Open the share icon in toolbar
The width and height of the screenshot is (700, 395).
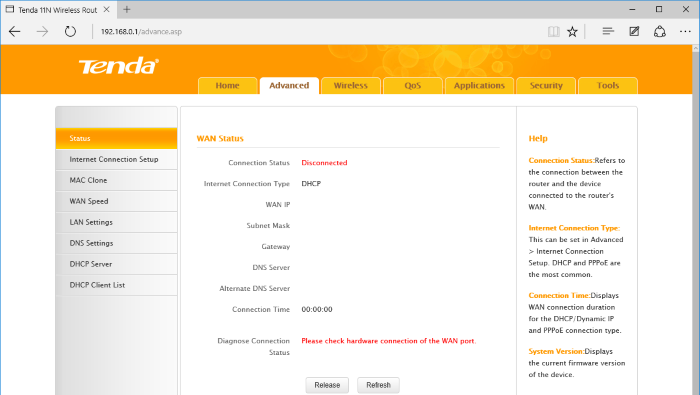(660, 31)
